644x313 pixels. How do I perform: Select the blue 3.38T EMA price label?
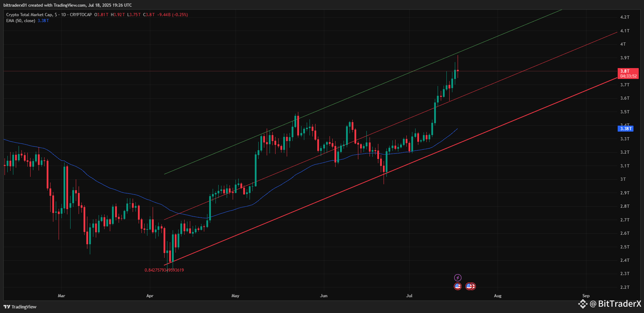[x=626, y=129]
